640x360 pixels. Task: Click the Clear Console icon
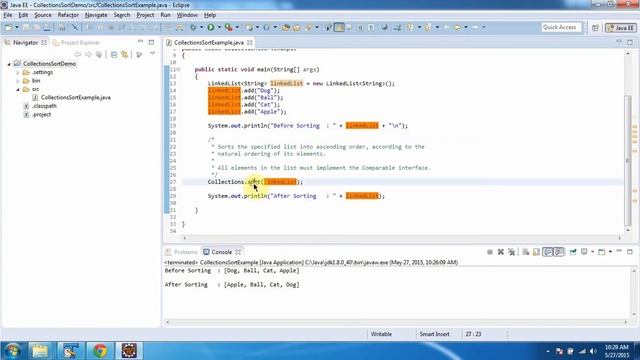[526, 252]
